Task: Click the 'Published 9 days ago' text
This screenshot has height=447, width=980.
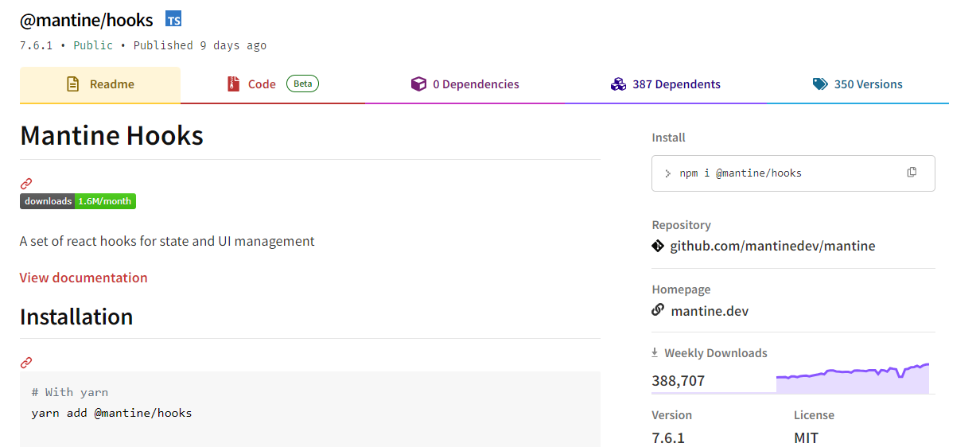Action: tap(200, 45)
